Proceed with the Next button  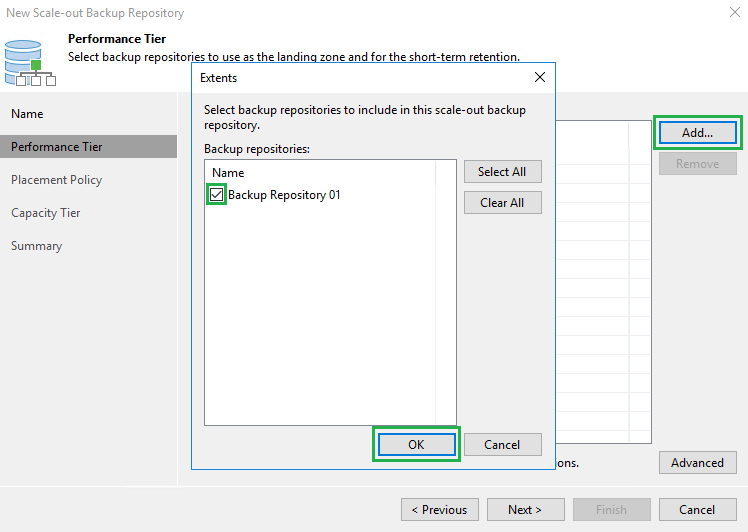(x=525, y=509)
